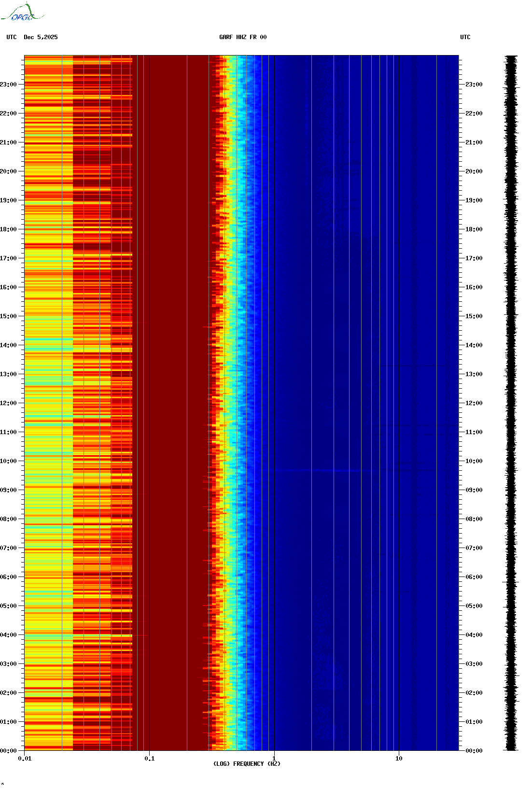Select the 18:00 marker on right time axis
532x789 pixels.
[x=474, y=229]
